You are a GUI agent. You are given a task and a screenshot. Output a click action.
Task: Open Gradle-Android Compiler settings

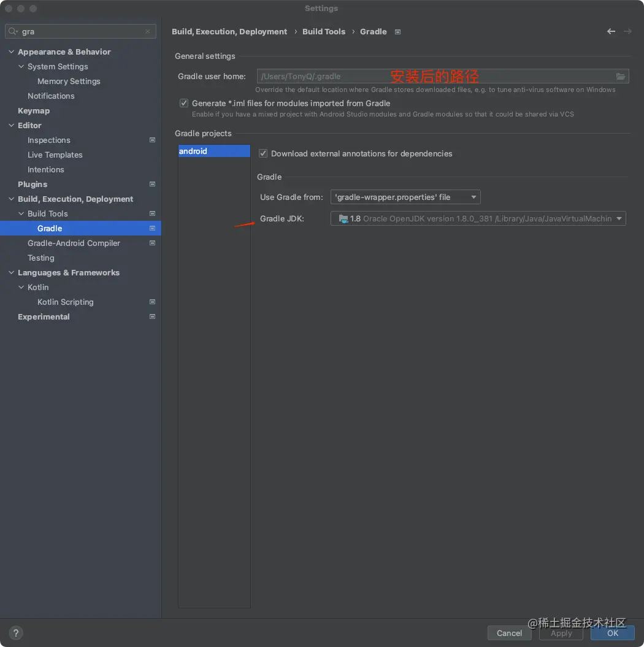coord(74,243)
